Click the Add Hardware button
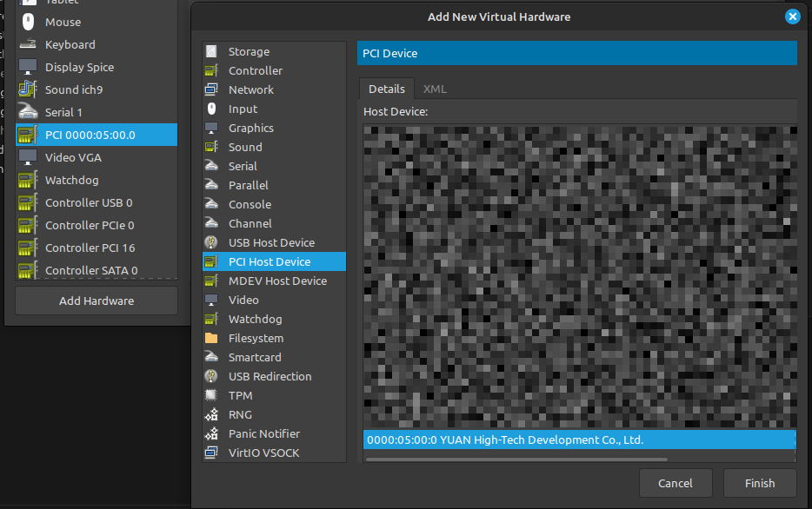Image resolution: width=812 pixels, height=509 pixels. click(x=96, y=300)
